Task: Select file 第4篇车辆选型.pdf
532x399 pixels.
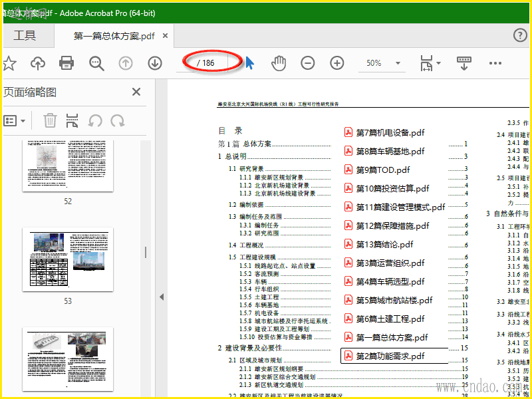Action: point(384,281)
